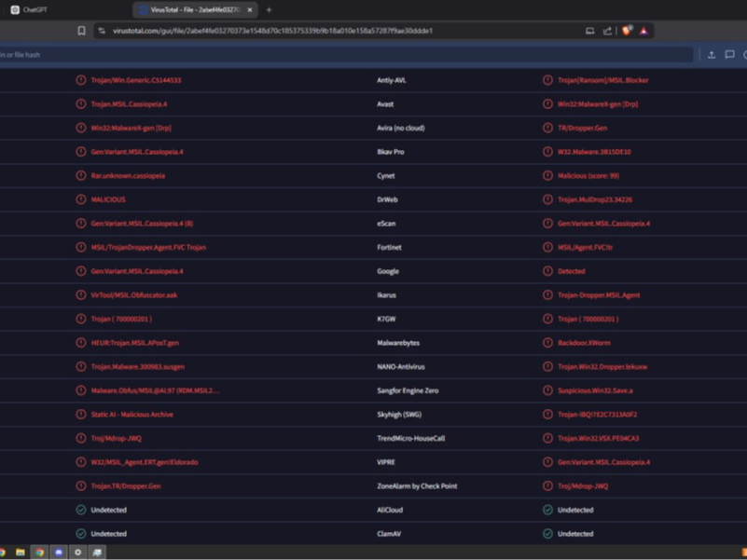Click W32.Malware.3B15DE10 detection
The width and height of the screenshot is (747, 560).
(594, 152)
